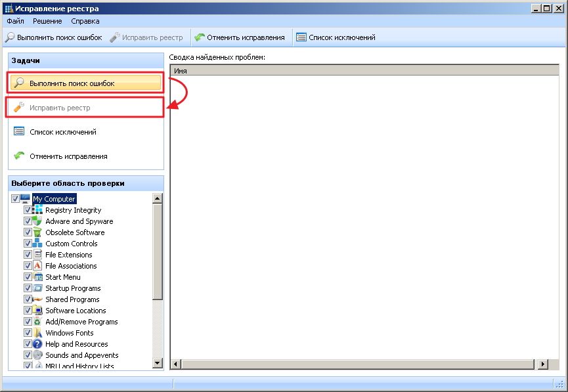Click the Registry Integrity icon
This screenshot has height=392, width=568.
pyautogui.click(x=37, y=209)
